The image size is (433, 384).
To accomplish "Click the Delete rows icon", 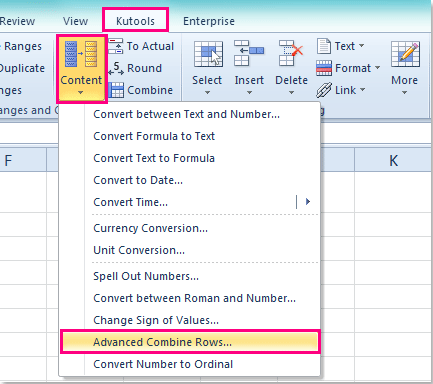I will click(291, 53).
